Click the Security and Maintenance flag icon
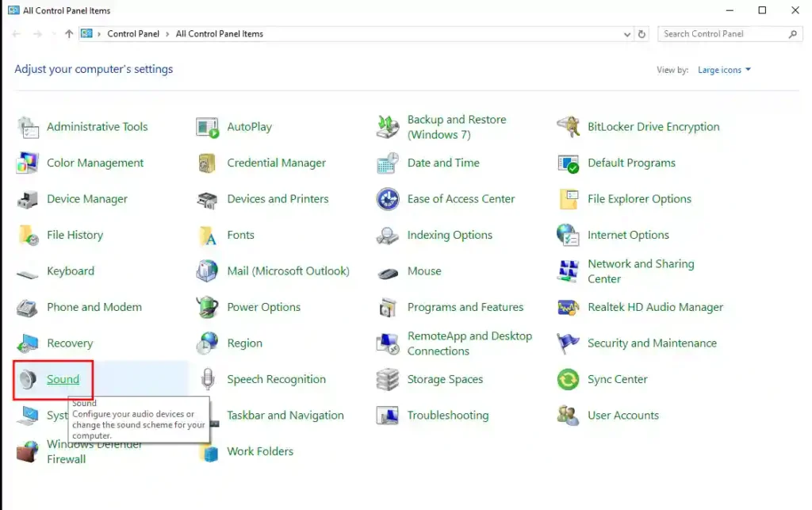 568,343
